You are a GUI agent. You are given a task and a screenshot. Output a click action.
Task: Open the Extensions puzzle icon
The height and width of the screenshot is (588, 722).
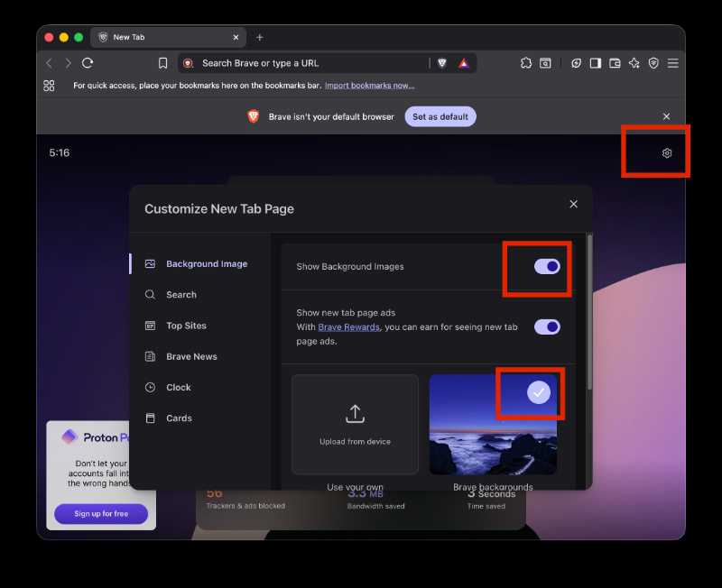[526, 63]
